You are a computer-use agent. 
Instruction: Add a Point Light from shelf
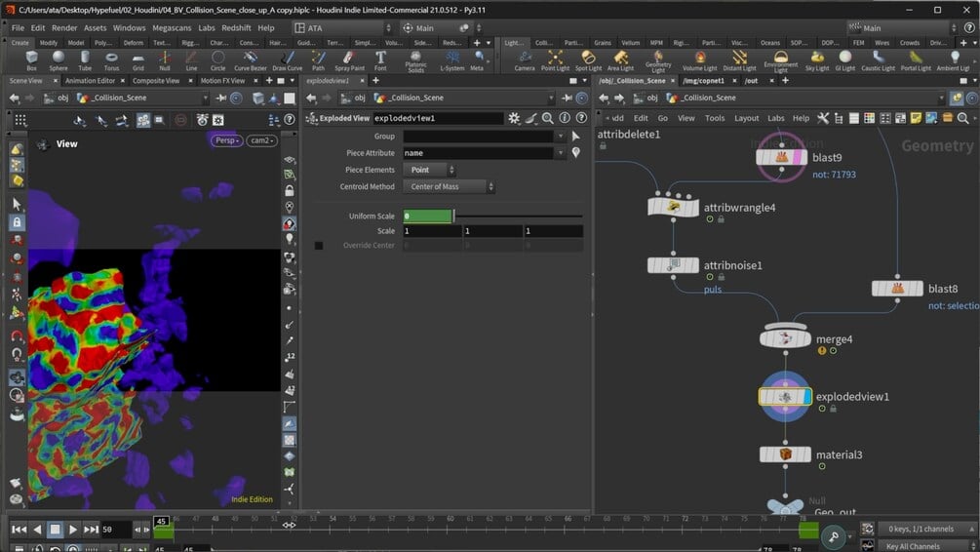(555, 60)
